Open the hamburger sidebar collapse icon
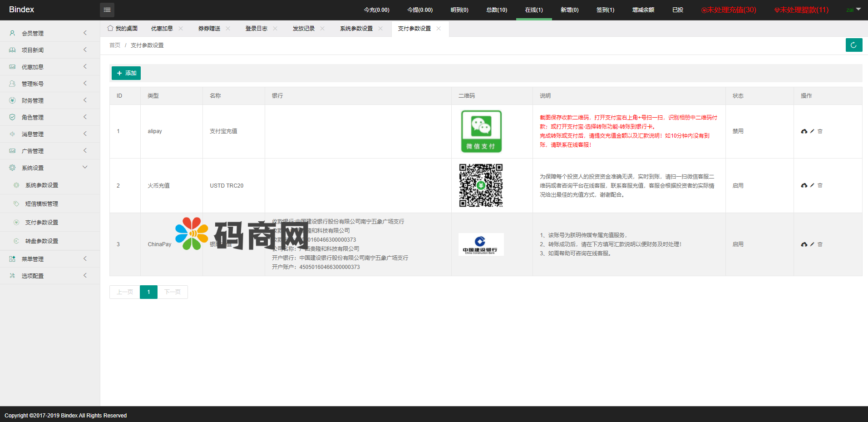 [x=107, y=10]
